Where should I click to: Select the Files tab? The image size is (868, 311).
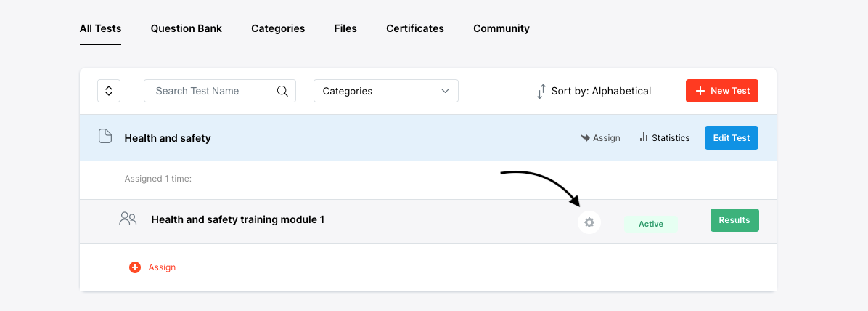point(345,28)
